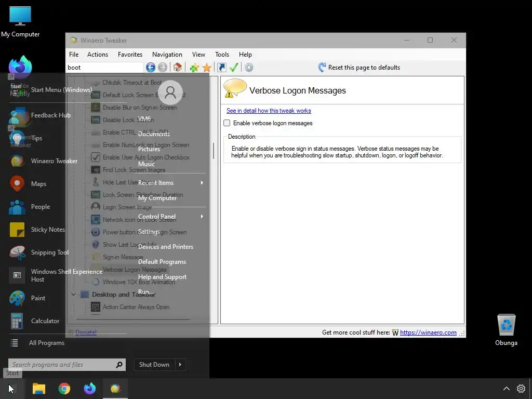Enable verbose logon messages checkbox
The height and width of the screenshot is (399, 532).
(227, 123)
